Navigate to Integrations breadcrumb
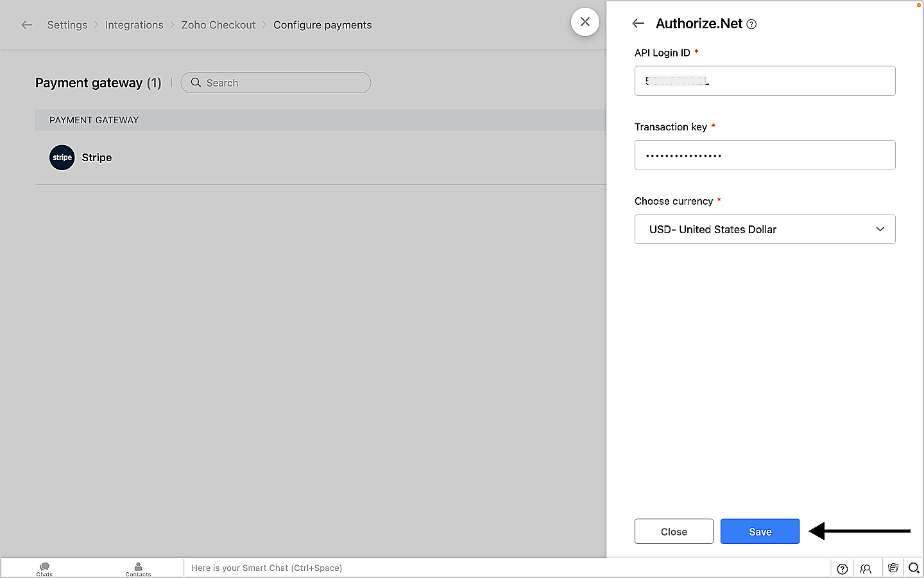924x578 pixels. tap(134, 25)
